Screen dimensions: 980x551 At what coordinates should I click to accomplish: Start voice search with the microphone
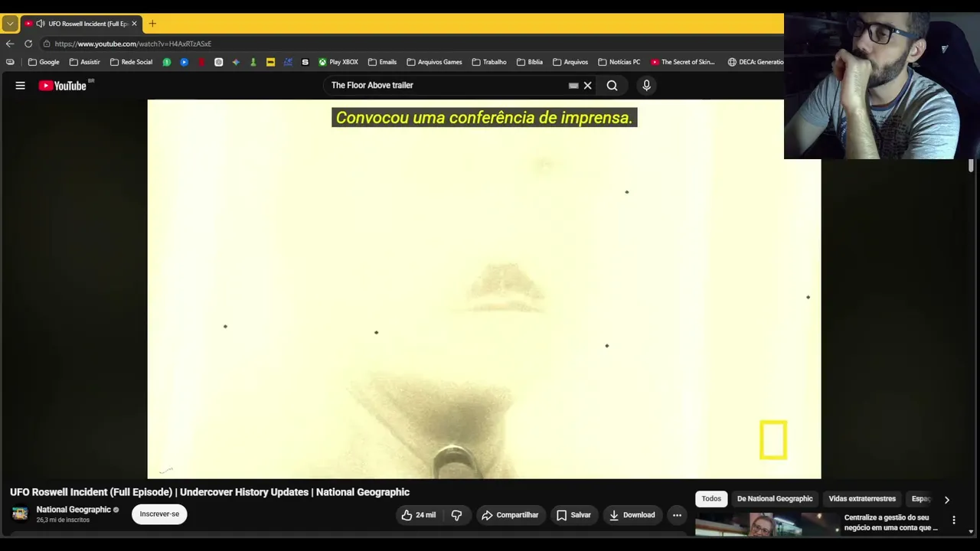coord(646,86)
